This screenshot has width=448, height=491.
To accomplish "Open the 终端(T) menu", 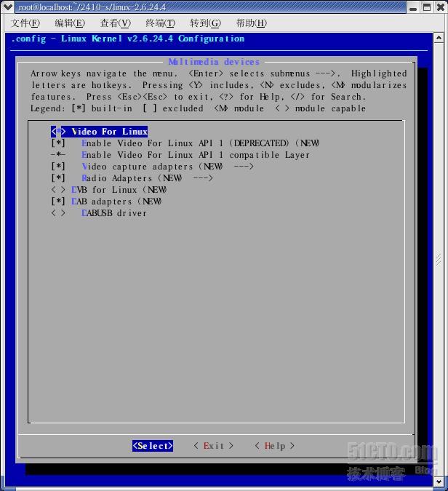I will pos(160,23).
